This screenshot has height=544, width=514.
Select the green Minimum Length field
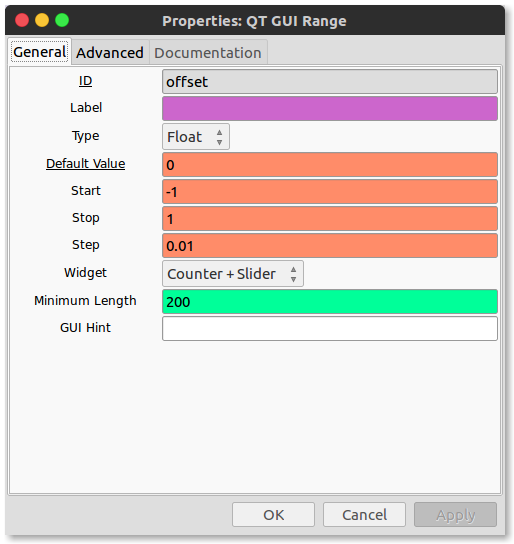[x=330, y=301]
